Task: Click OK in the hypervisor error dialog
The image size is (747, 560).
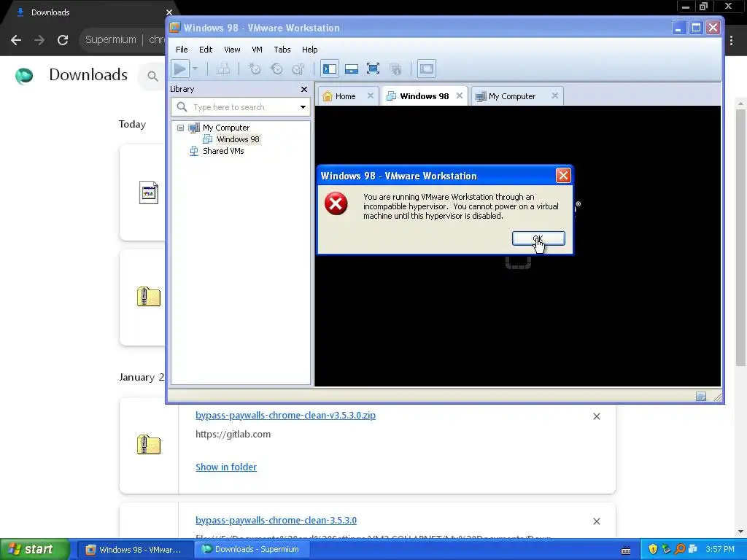Action: (x=538, y=238)
